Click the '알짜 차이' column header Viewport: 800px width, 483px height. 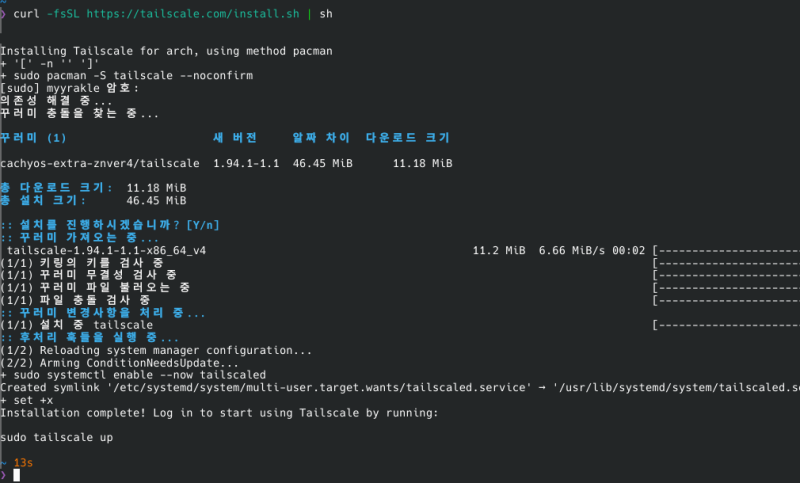[x=319, y=137]
